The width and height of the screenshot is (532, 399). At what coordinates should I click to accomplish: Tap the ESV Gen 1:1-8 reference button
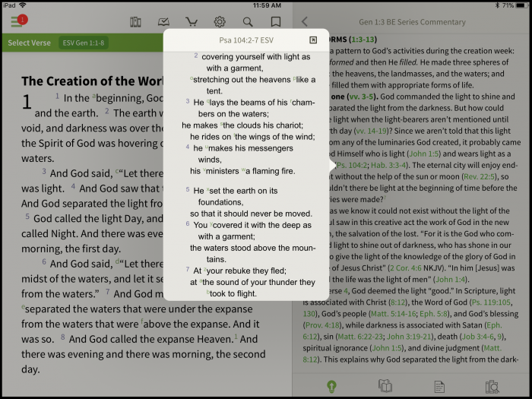pyautogui.click(x=84, y=43)
